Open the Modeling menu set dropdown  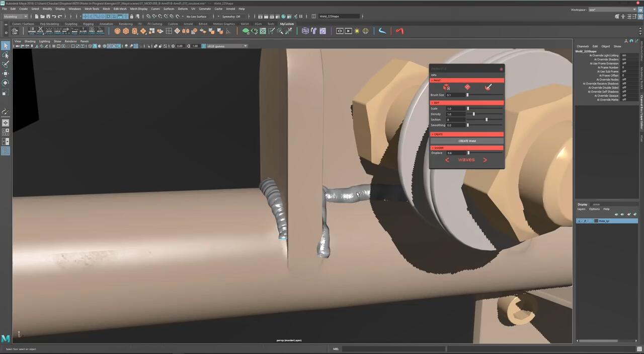tap(16, 16)
